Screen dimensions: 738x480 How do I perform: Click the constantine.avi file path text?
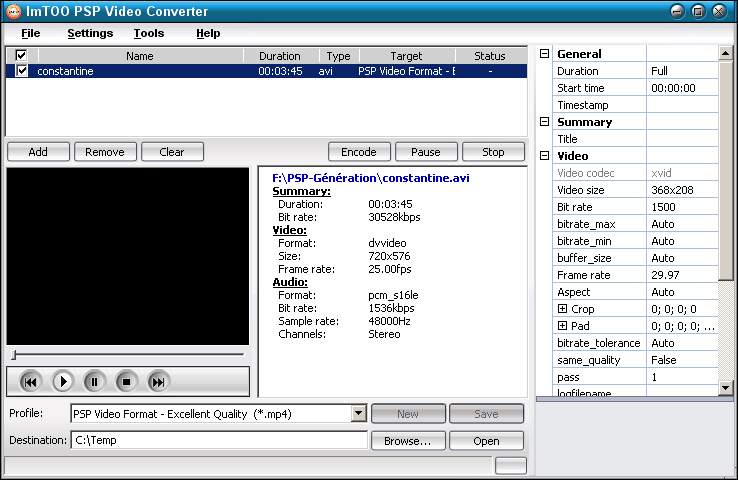tap(371, 178)
